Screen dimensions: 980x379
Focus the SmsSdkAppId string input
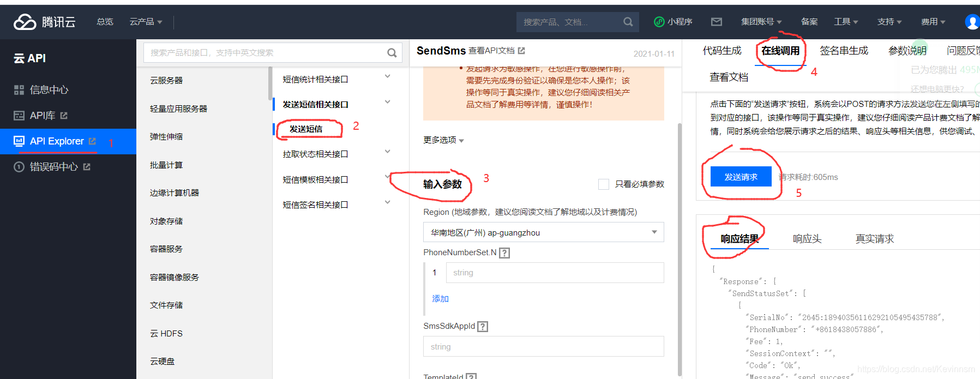544,346
